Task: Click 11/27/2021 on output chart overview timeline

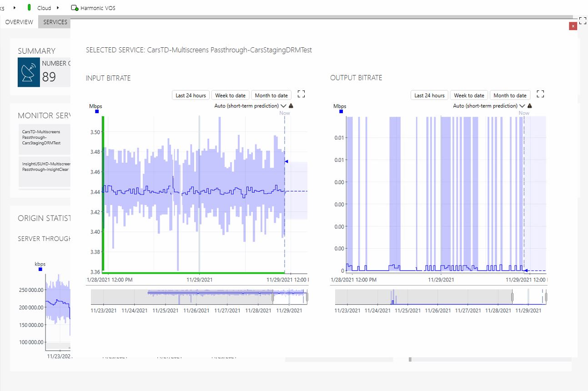Action: (x=467, y=311)
